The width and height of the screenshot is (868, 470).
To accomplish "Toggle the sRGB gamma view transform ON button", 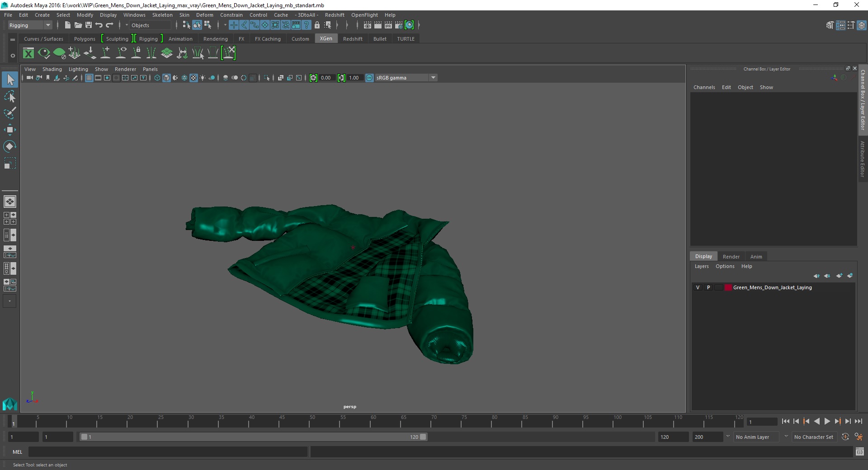I will pyautogui.click(x=369, y=78).
